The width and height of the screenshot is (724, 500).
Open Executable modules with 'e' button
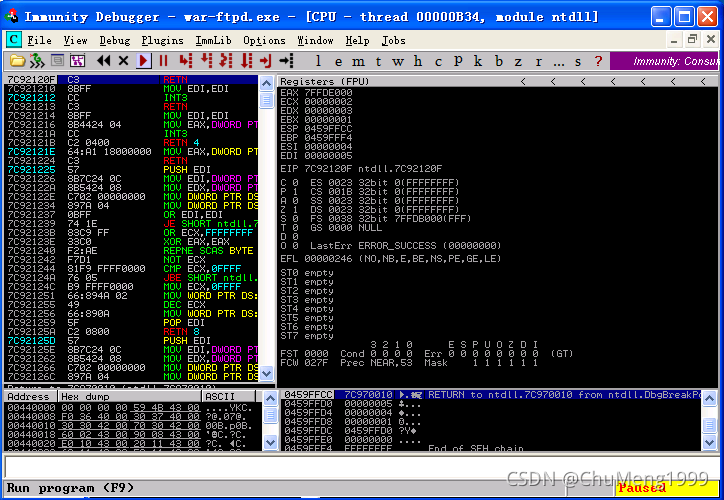click(338, 61)
